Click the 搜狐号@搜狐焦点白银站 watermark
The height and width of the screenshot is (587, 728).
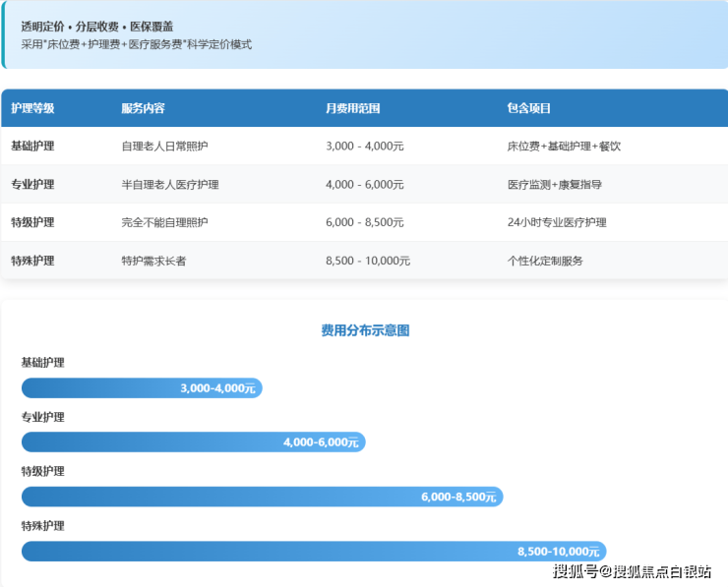632,572
